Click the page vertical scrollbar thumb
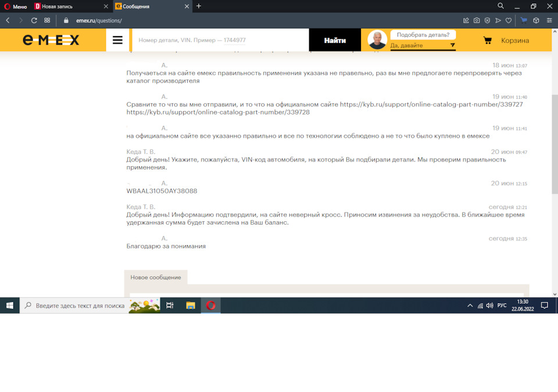Viewport: 558px width, 392px height. coord(555,144)
